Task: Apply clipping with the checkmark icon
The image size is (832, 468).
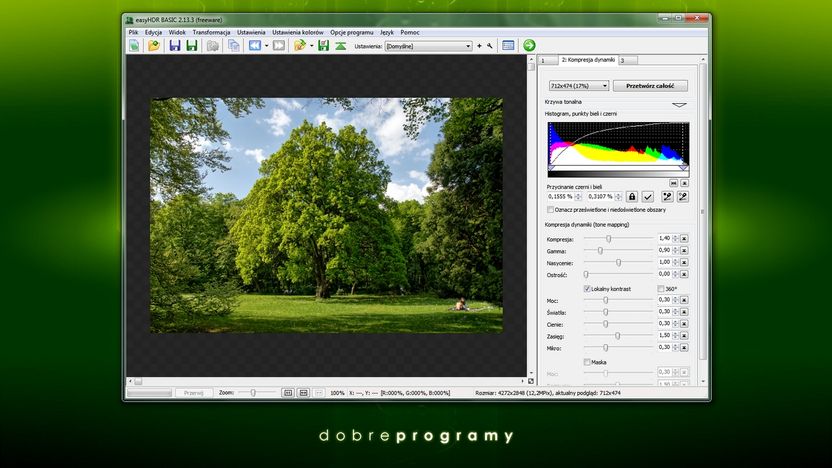Action: click(x=648, y=197)
